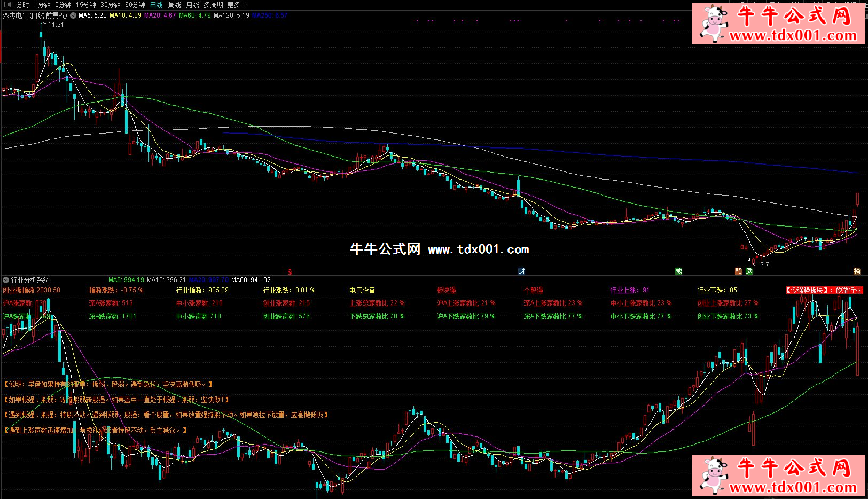Click the blue MA250 label
The image size is (868, 499).
click(x=270, y=15)
